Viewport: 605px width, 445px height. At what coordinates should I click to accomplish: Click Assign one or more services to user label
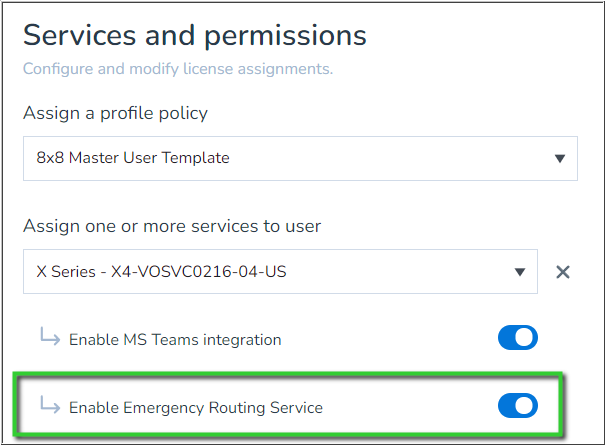pyautogui.click(x=172, y=226)
